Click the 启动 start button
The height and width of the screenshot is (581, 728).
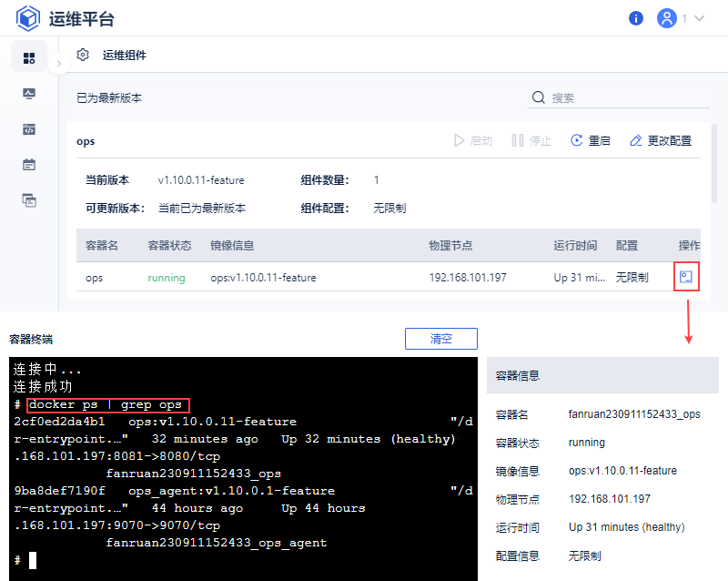click(472, 140)
